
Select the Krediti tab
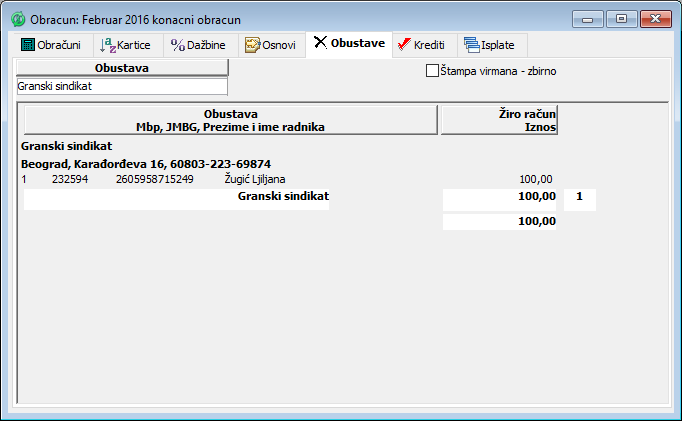point(425,45)
